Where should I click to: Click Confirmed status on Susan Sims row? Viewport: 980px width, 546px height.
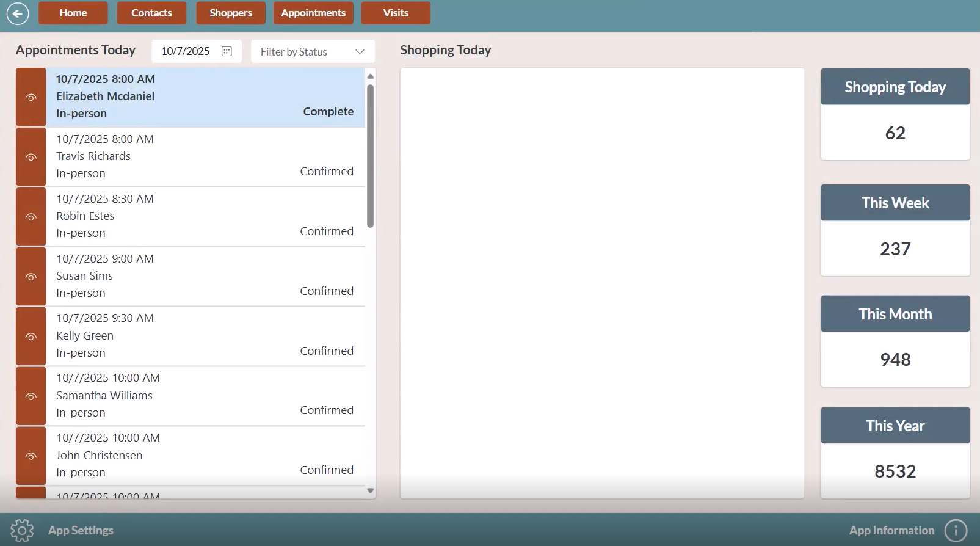tap(327, 291)
